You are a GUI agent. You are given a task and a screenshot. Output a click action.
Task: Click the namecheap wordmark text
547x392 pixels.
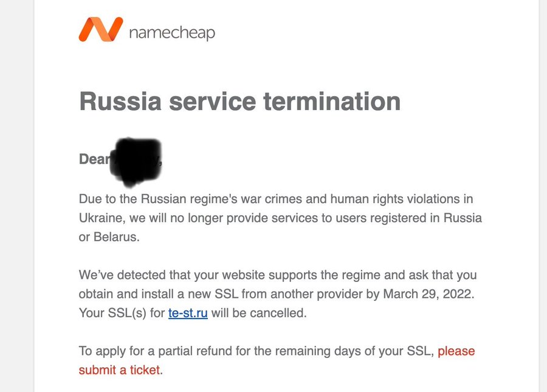[172, 33]
